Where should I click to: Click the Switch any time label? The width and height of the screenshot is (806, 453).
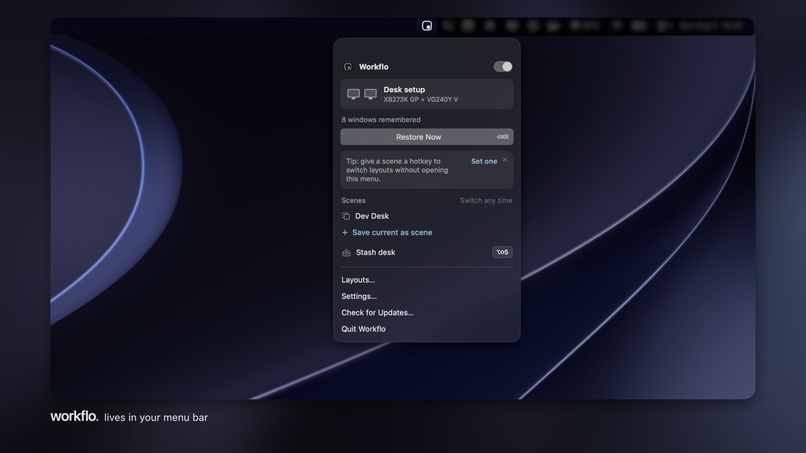coord(486,201)
